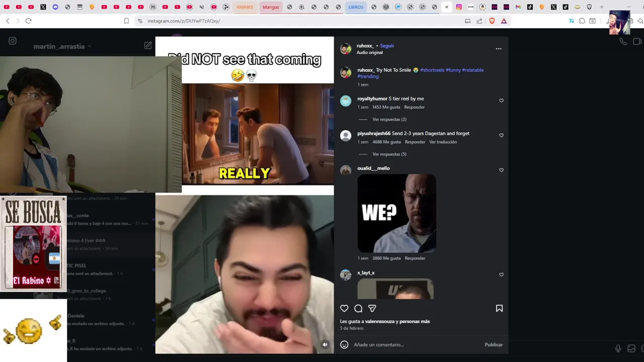644x362 pixels.
Task: Click '1453 Me gusta' on royaltyhumor's comment
Action: coord(386,107)
